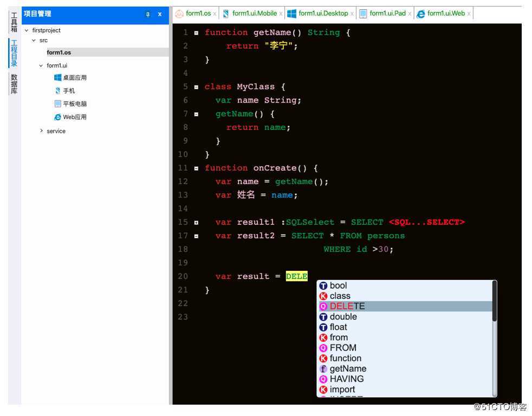532x416 pixels.
Task: Pick HAVING from the autocomplete list
Action: [405, 379]
